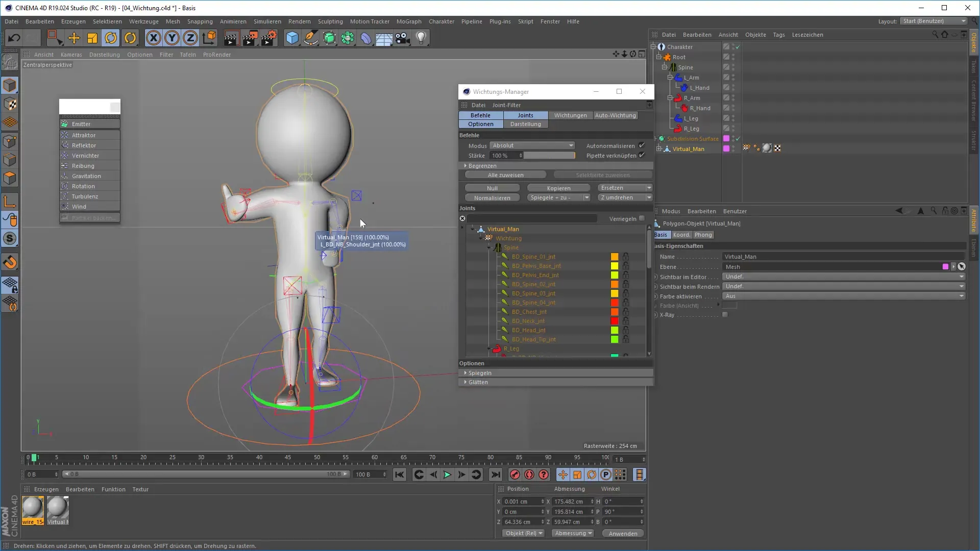
Task: Open the Darstellung tab
Action: coord(525,124)
